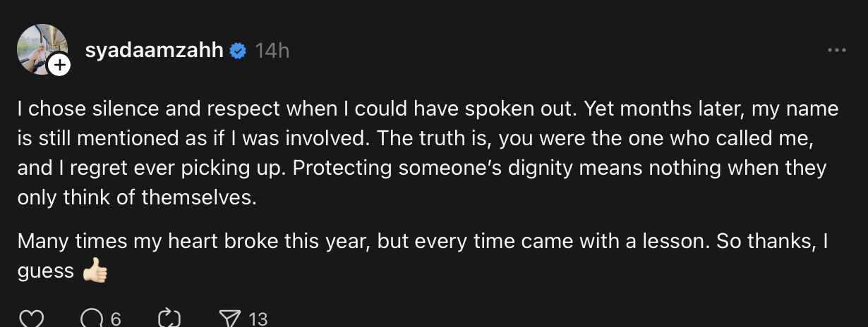Image resolution: width=868 pixels, height=327 pixels.
Task: Click the share count 13
Action: (x=258, y=319)
